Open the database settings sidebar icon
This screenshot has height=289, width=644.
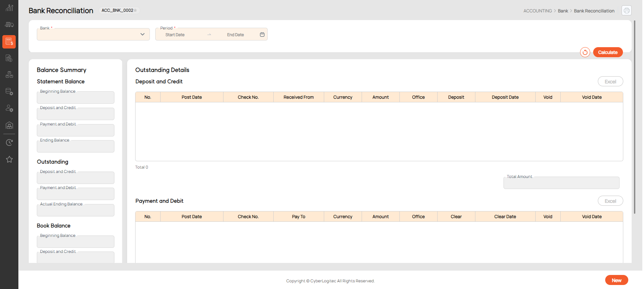(9, 91)
